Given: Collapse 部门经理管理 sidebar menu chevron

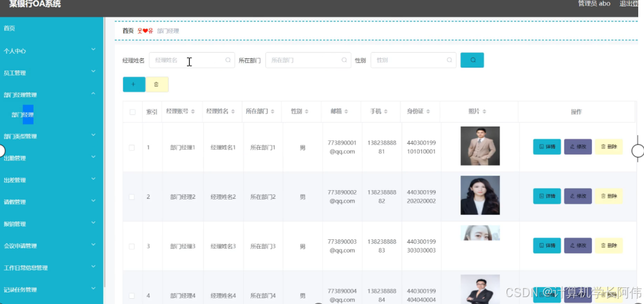Looking at the screenshot, I should 93,94.
